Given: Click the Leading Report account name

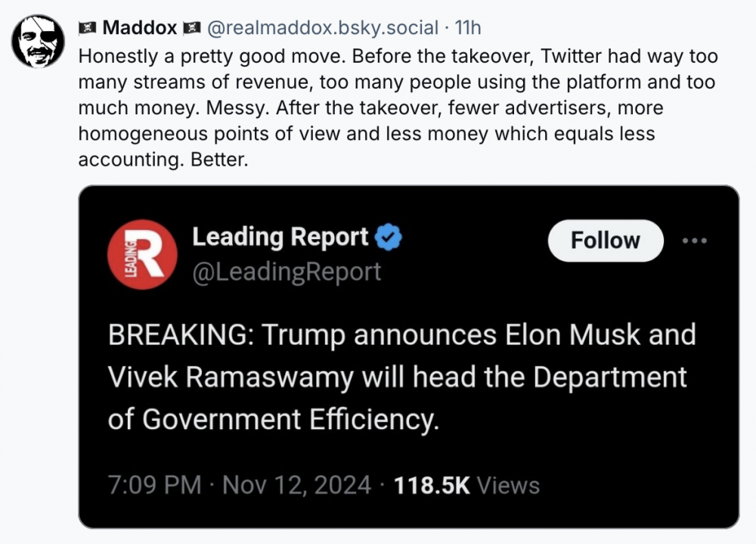Looking at the screenshot, I should click(x=280, y=238).
